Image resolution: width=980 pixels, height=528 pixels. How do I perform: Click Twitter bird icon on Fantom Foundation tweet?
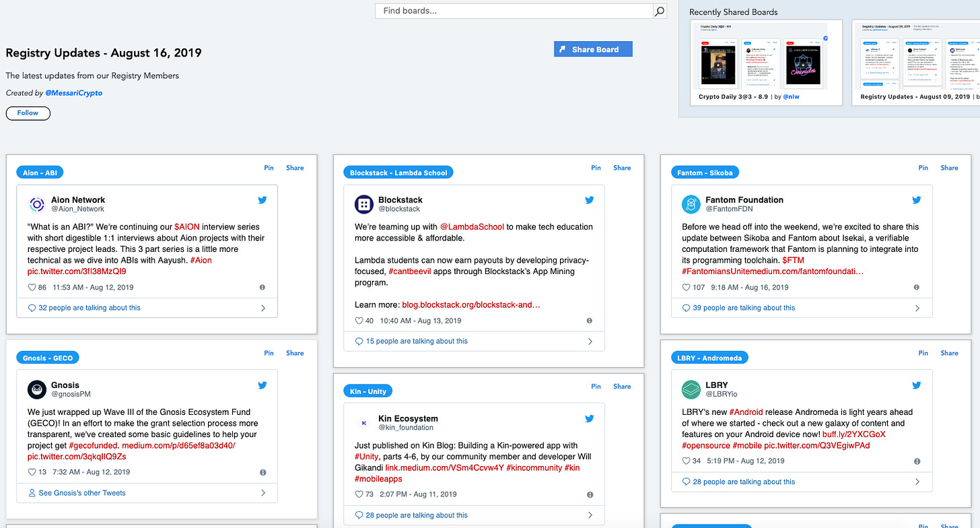pyautogui.click(x=917, y=200)
